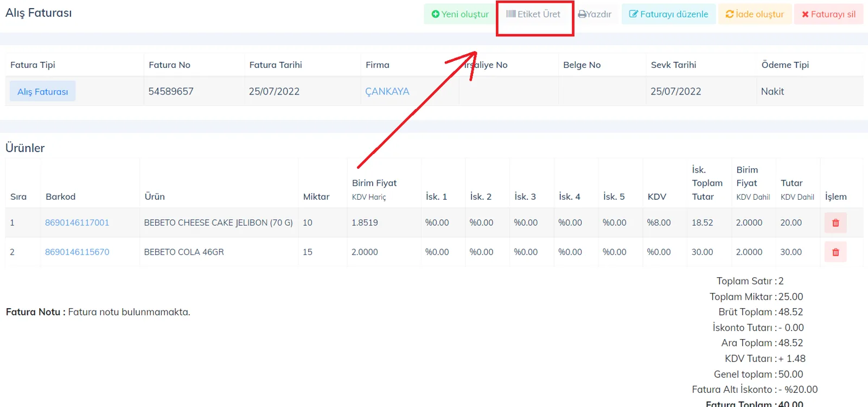Click the Fatura Notu text
This screenshot has height=407, width=868.
[x=98, y=312]
